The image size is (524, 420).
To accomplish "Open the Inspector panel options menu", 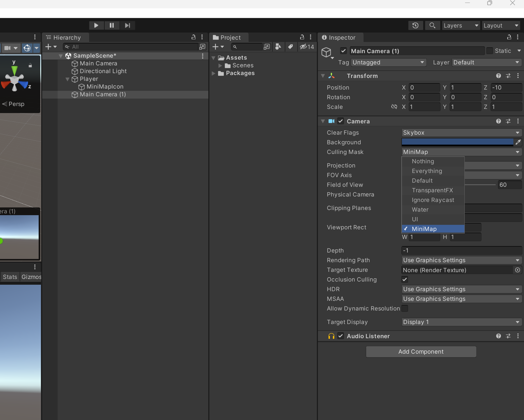I will click(x=518, y=37).
